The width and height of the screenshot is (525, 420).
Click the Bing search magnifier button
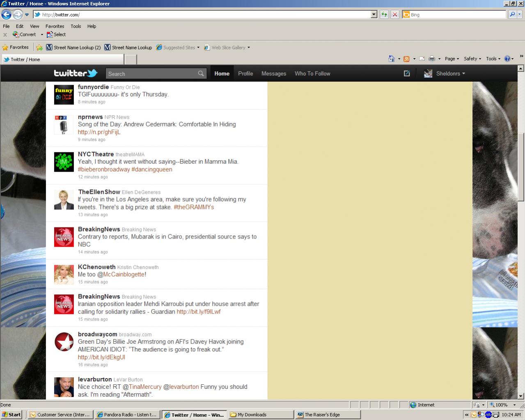(512, 15)
